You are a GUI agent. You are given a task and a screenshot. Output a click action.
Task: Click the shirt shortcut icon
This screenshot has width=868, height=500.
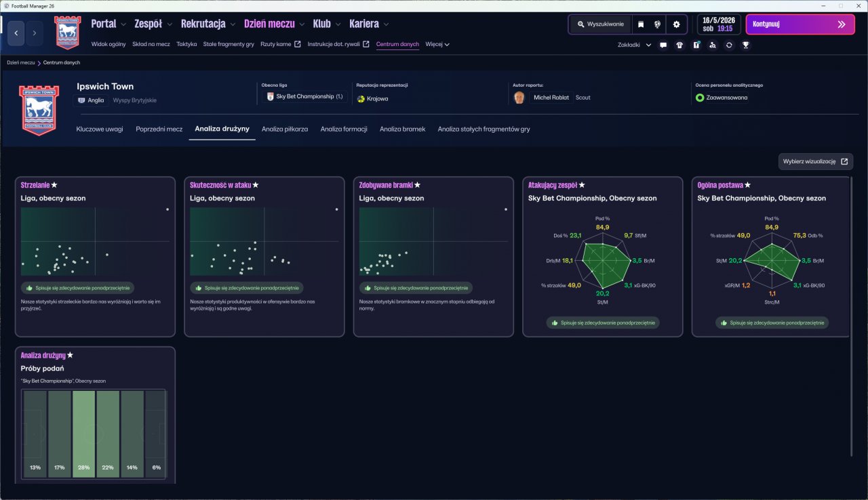coord(679,45)
